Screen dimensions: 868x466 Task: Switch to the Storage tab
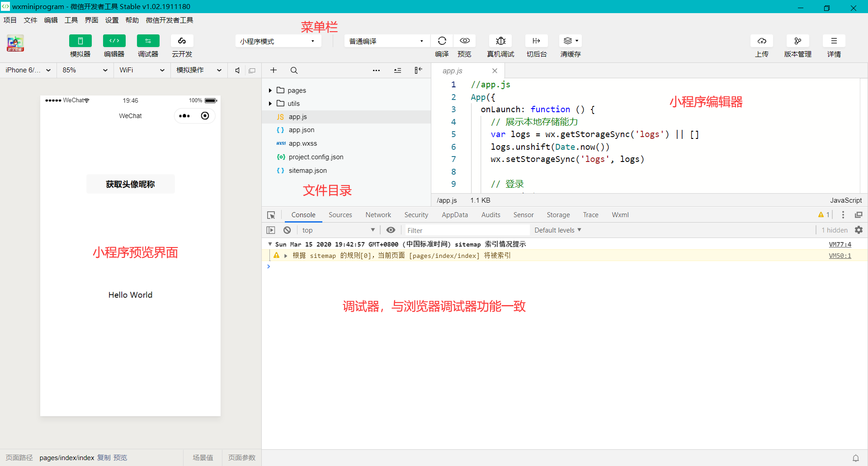click(558, 215)
